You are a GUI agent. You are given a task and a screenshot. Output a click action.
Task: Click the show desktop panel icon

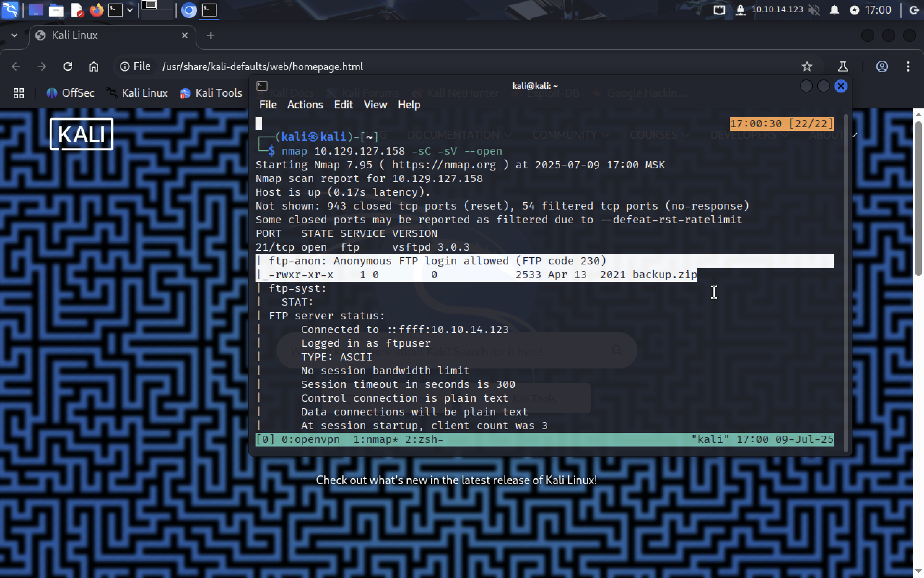(x=36, y=10)
